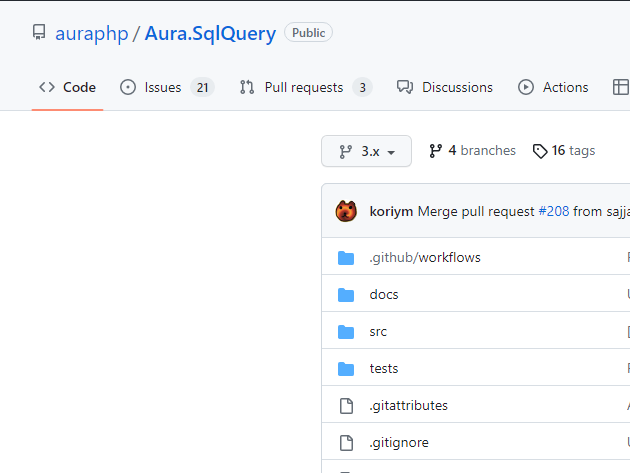The width and height of the screenshot is (630, 473).
Task: Open the .github/workflows folder
Action: 425,258
